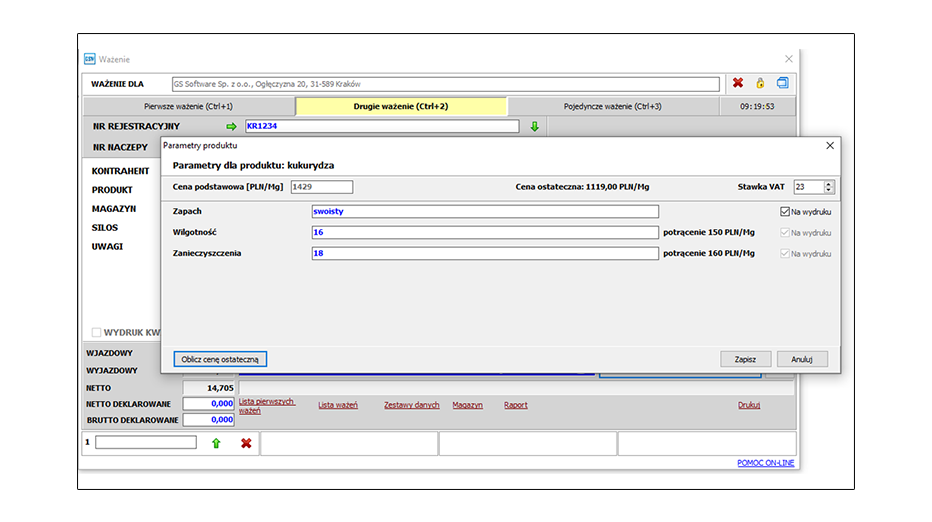Viewport: 932px width, 522px height.
Task: Enable the Wydruk KW checkbox
Action: point(97,332)
